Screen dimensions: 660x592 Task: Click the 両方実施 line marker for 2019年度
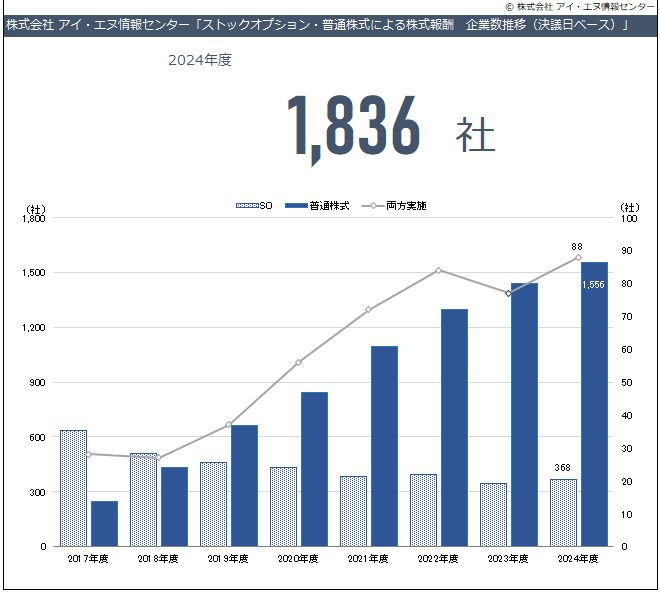point(229,424)
